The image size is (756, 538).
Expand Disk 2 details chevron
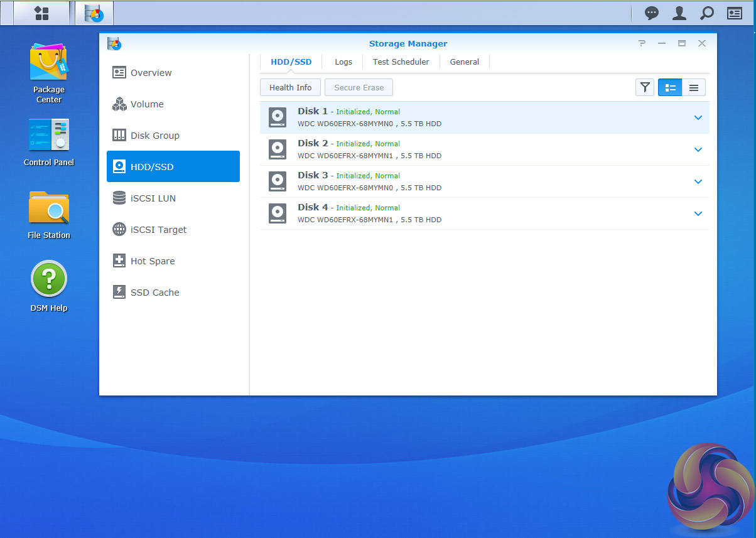click(x=698, y=149)
